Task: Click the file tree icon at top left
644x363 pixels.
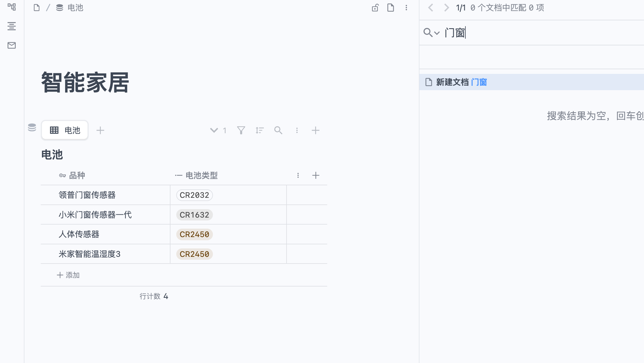Action: (12, 7)
